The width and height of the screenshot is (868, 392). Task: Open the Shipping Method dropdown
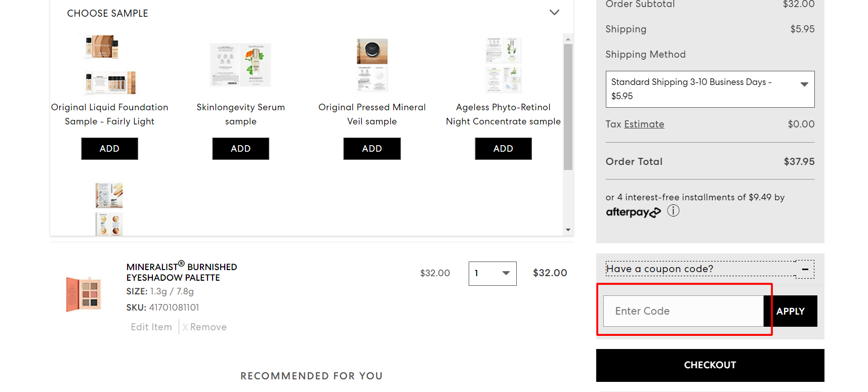(x=710, y=89)
